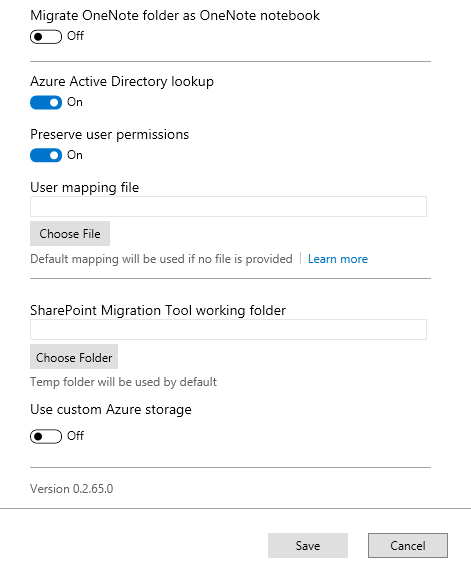This screenshot has height=567, width=471.
Task: Turn on Use custom Azure storage
Action: coord(46,436)
